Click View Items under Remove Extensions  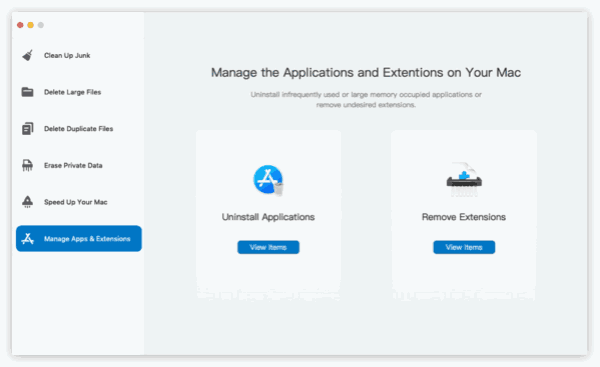464,247
